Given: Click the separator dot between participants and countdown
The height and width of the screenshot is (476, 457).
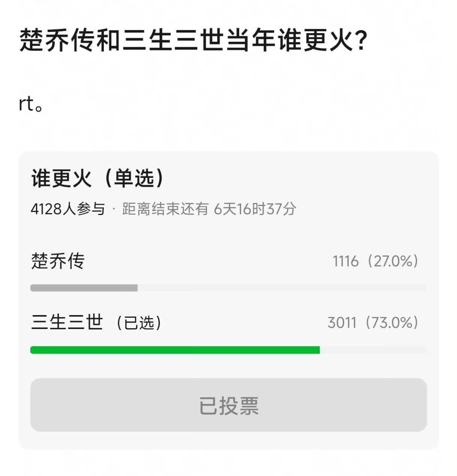Looking at the screenshot, I should pos(115,209).
